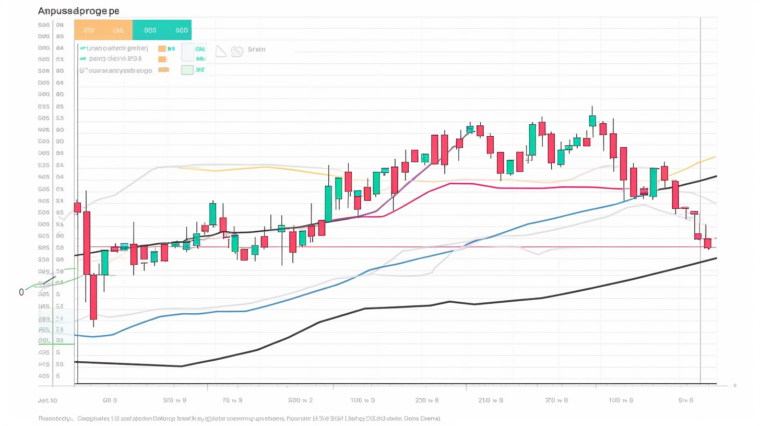The height and width of the screenshot is (426, 760).
Task: Click the footer caption text below the chart
Action: [240, 418]
